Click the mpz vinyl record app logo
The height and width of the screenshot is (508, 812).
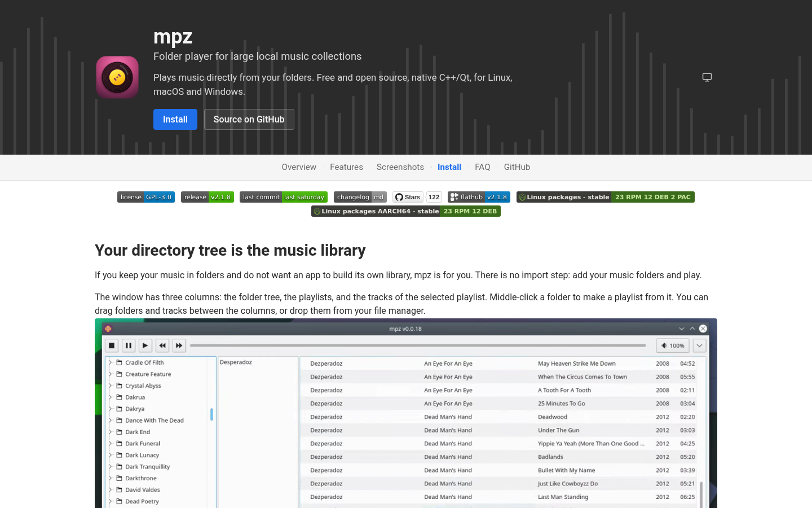click(x=117, y=77)
